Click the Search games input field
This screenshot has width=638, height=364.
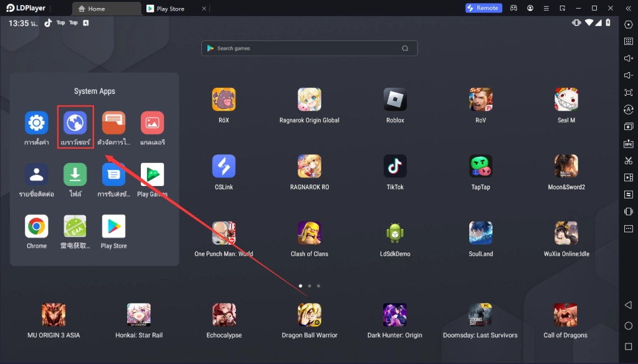click(x=309, y=49)
